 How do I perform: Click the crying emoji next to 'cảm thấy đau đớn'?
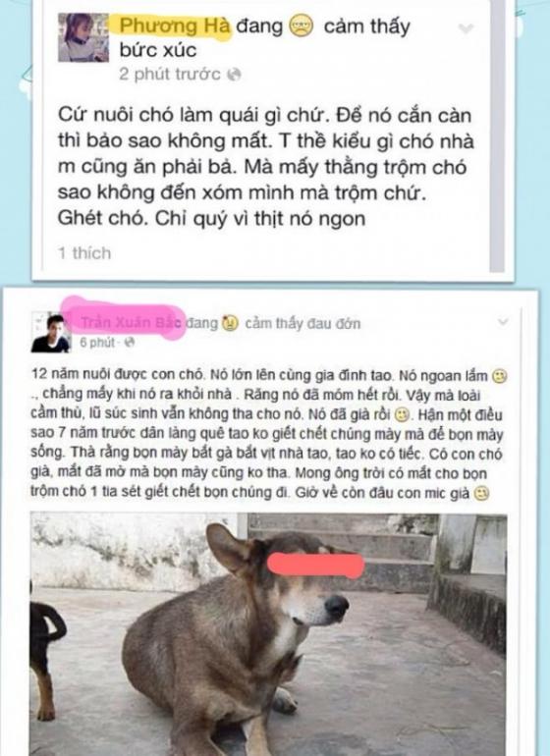230,324
